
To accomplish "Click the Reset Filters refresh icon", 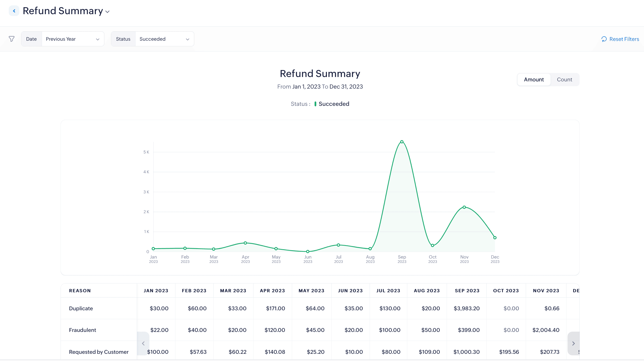I will pyautogui.click(x=604, y=39).
